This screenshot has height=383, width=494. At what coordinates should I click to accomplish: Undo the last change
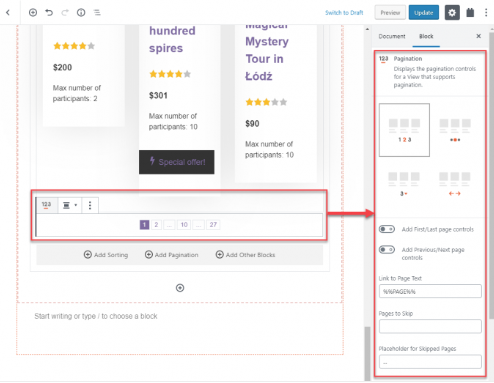click(x=49, y=13)
